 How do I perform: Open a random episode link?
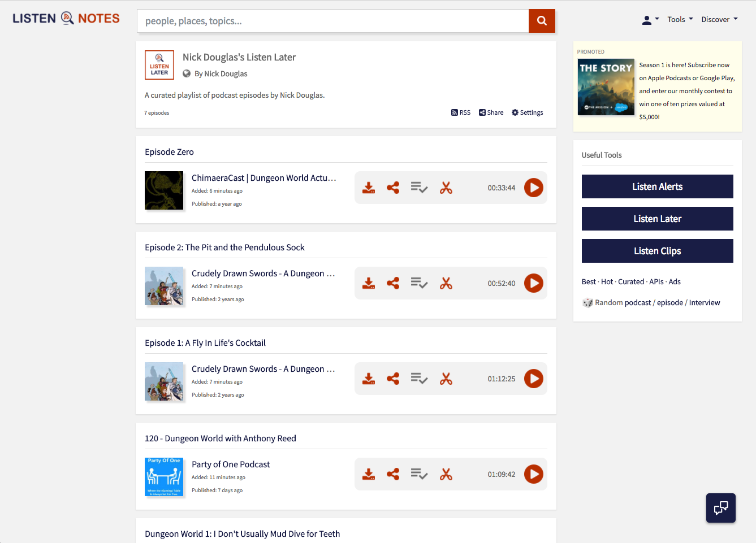[670, 302]
